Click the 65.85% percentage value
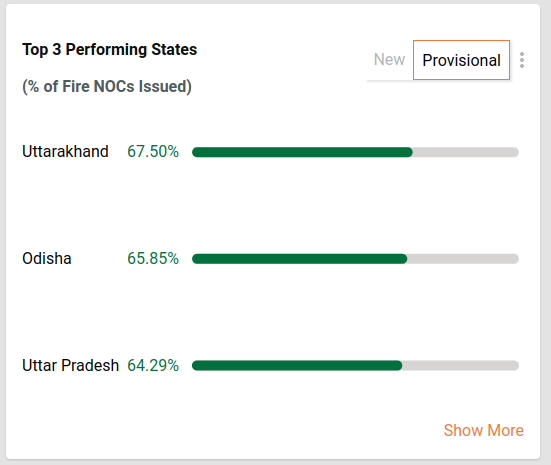 pyautogui.click(x=153, y=258)
